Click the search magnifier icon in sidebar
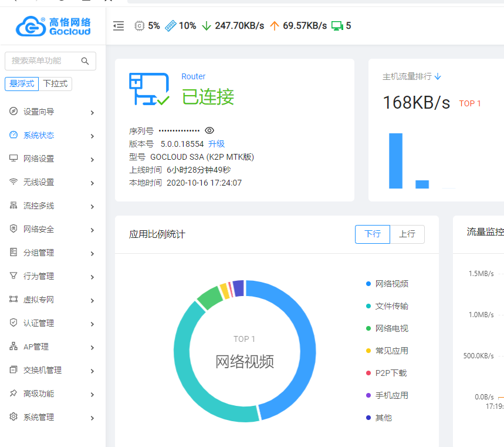504x447 pixels. pyautogui.click(x=85, y=61)
